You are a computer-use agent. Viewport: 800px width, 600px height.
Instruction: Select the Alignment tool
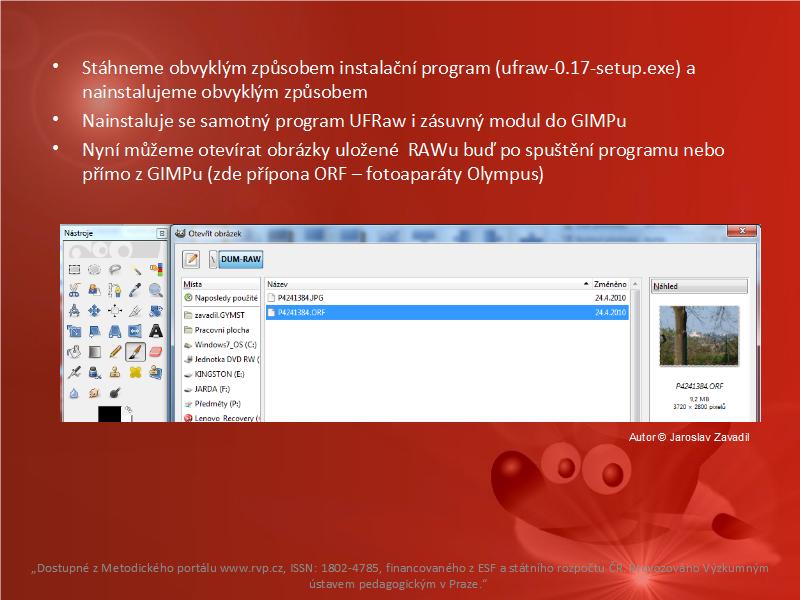(x=115, y=311)
